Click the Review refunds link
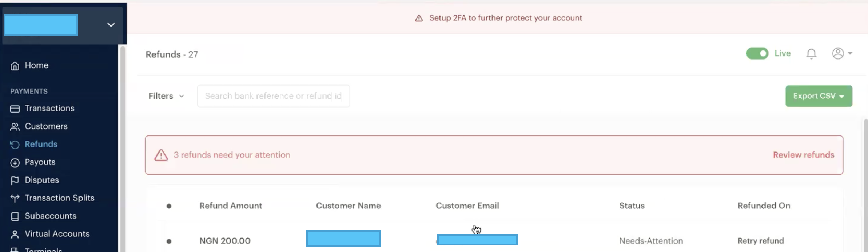The height and width of the screenshot is (252, 868). tap(803, 155)
